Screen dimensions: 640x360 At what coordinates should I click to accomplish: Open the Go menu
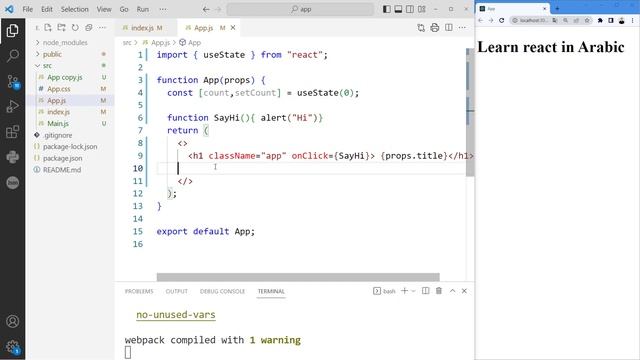(124, 9)
